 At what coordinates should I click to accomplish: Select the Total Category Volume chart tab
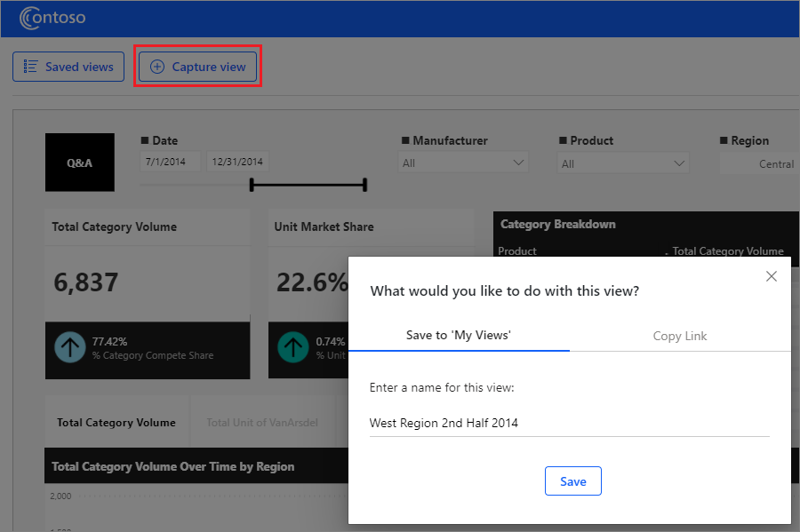click(116, 423)
